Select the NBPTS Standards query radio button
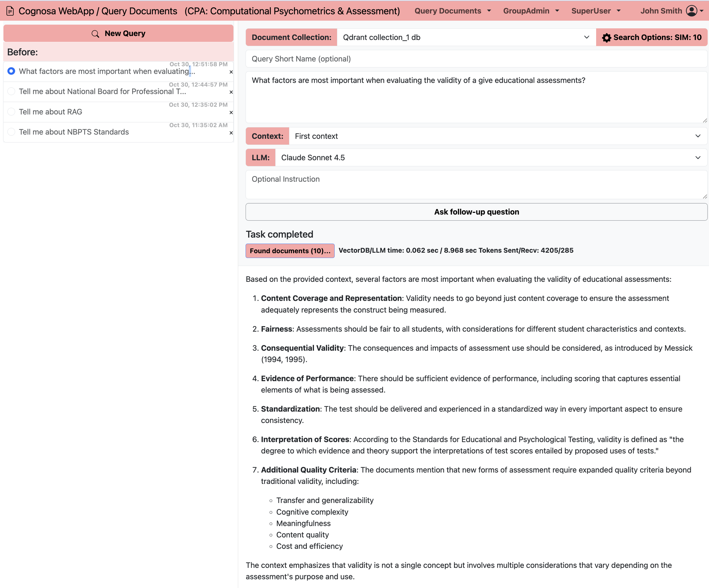This screenshot has width=709, height=588. 11,132
